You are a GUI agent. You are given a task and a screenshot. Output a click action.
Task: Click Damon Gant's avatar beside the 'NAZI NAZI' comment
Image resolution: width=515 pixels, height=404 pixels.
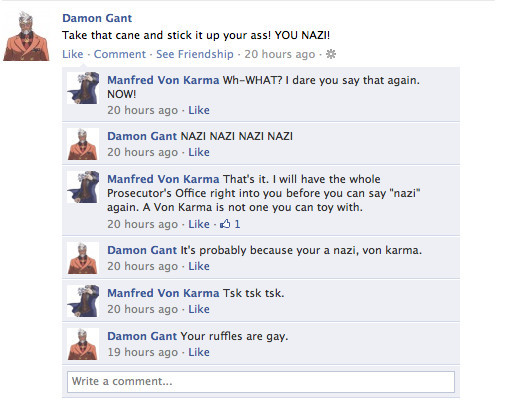(83, 144)
